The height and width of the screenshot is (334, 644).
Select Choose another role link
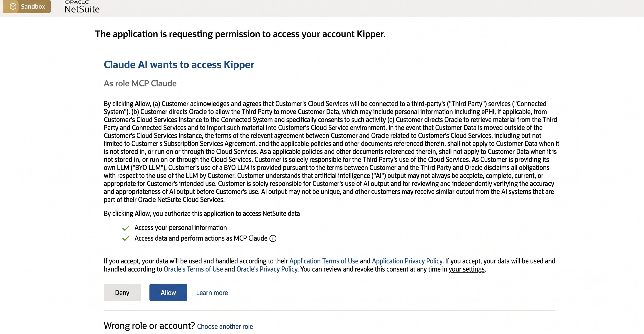coord(225,326)
